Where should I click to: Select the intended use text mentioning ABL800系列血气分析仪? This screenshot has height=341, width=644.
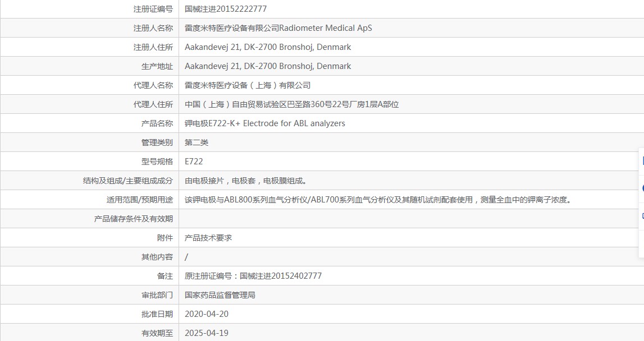click(378, 200)
